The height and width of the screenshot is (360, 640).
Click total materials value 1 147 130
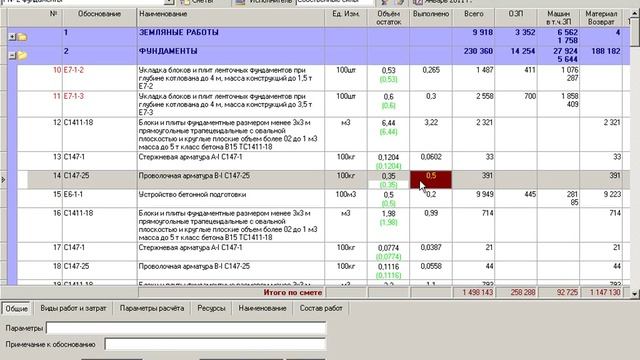pos(605,292)
